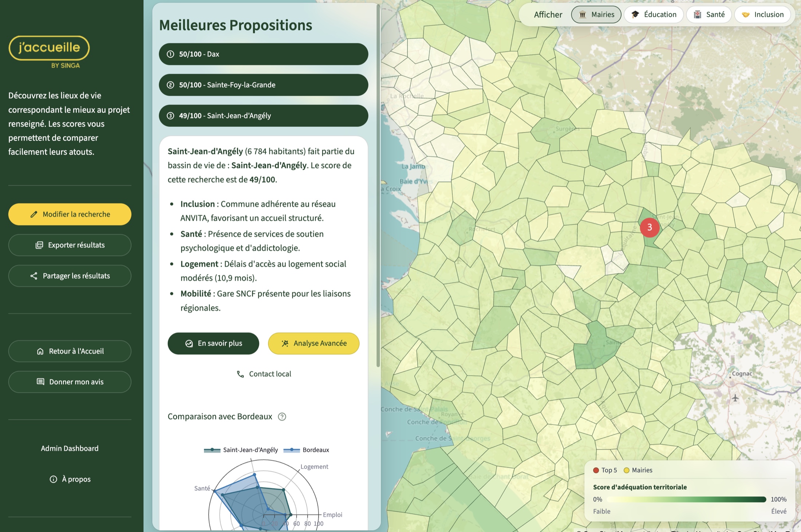Open Donner mon avis
Screen dimensions: 801x532
pos(70,382)
